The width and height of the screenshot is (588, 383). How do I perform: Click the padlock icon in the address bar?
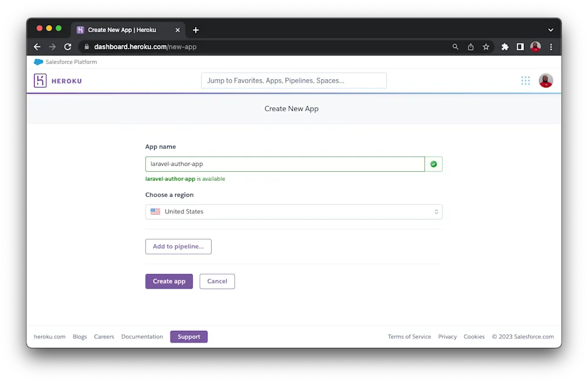pyautogui.click(x=86, y=46)
